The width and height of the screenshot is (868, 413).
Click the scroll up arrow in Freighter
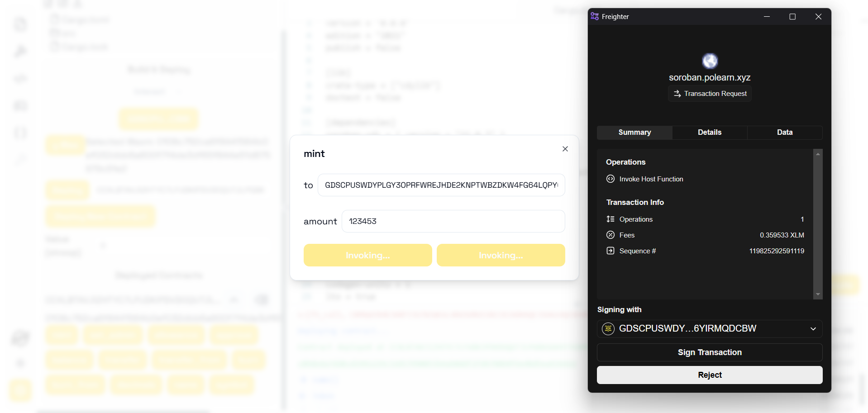818,154
